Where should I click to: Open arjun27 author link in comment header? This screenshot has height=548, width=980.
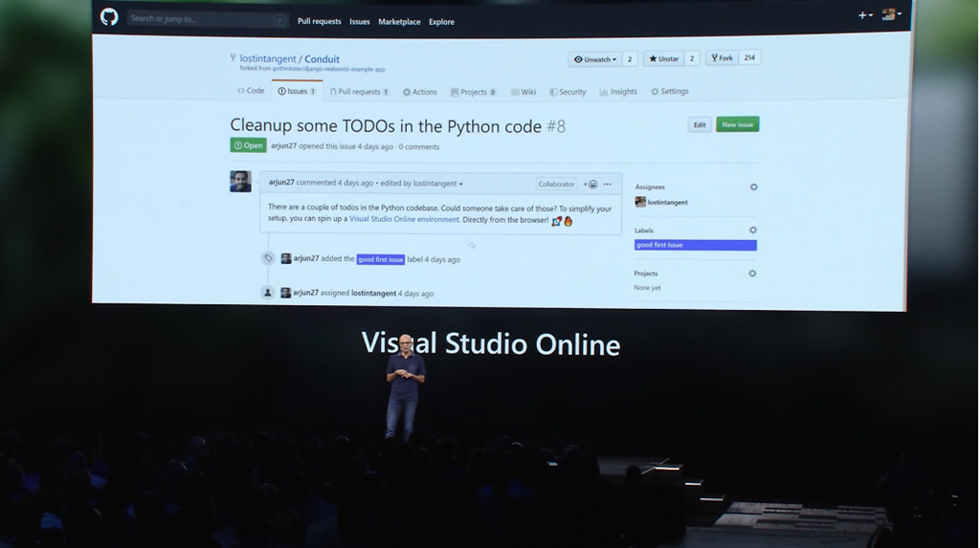(281, 183)
